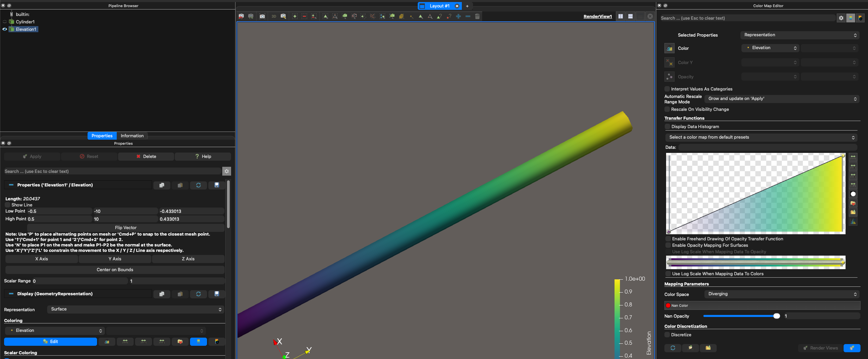Click the Rescale to Data Range icon
This screenshot has height=359, width=868.
pos(853,157)
